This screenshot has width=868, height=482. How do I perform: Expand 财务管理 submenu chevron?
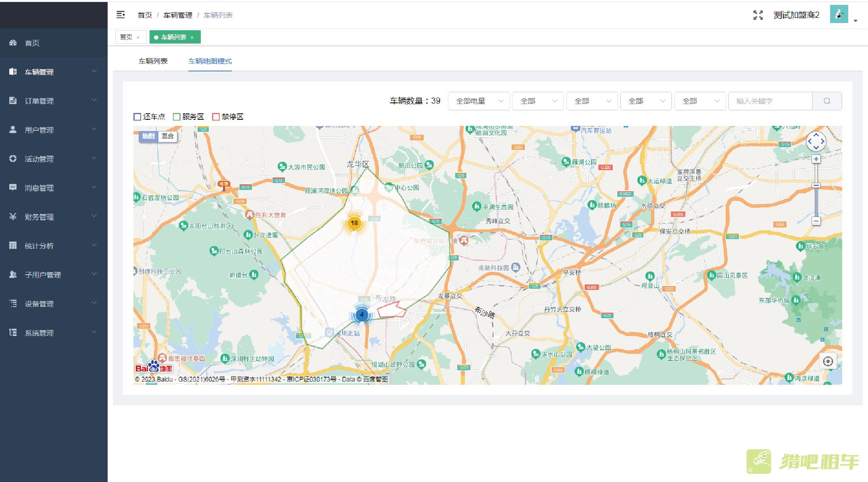tap(94, 216)
